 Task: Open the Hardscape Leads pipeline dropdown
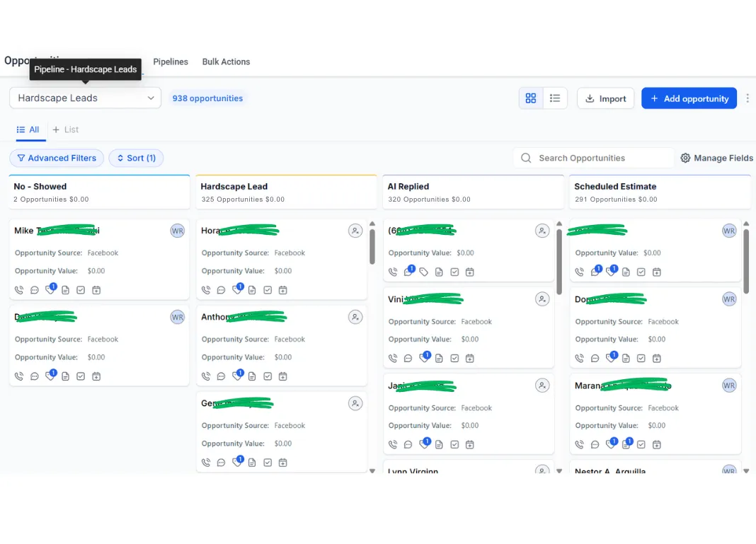pos(86,98)
